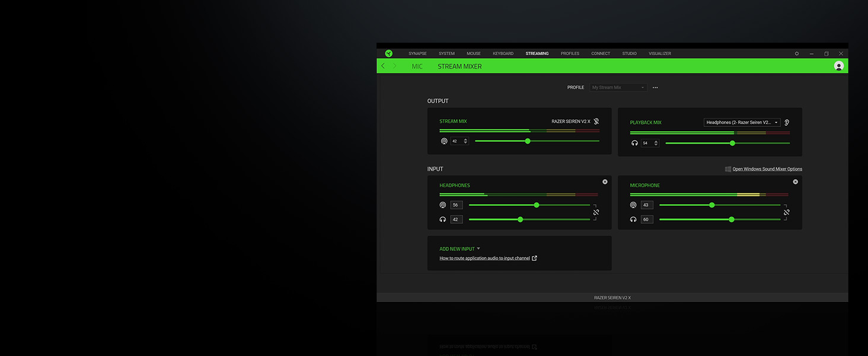The image size is (868, 356).
Task: Click the Stream Mix volume slider handle
Action: tap(528, 141)
